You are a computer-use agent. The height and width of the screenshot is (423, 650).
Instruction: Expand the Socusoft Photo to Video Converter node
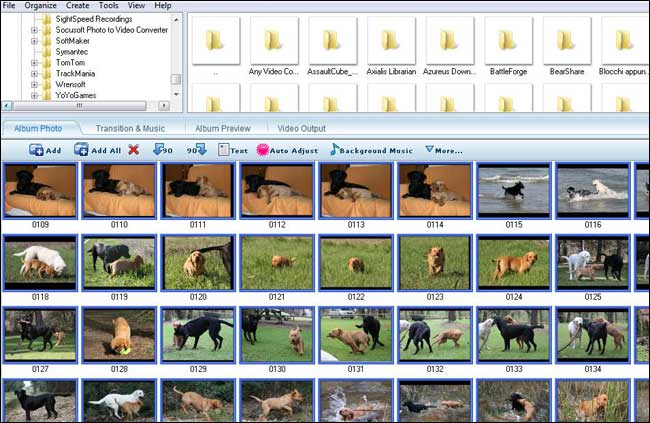tap(34, 30)
